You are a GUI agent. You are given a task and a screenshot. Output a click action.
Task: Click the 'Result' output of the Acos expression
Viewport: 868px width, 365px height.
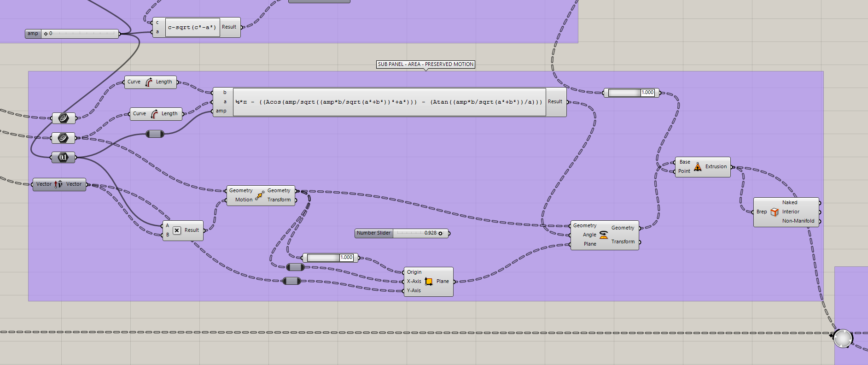tap(555, 102)
